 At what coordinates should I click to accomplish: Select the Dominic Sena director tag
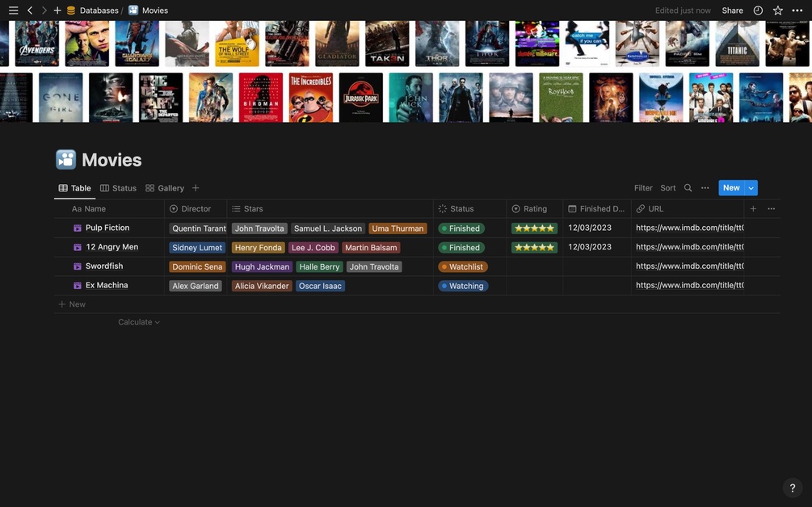(x=197, y=266)
